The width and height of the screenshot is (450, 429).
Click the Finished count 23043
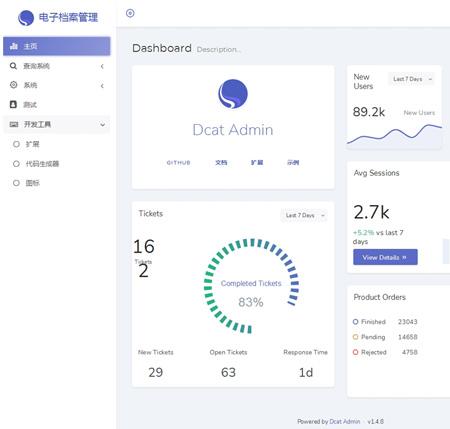(x=407, y=322)
